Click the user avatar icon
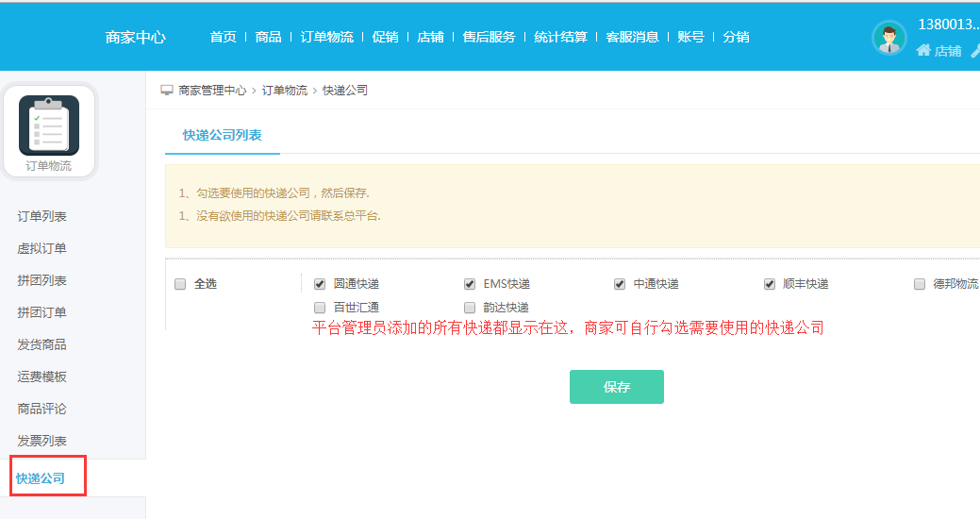Screen dimensions: 980x519 pyautogui.click(x=889, y=38)
